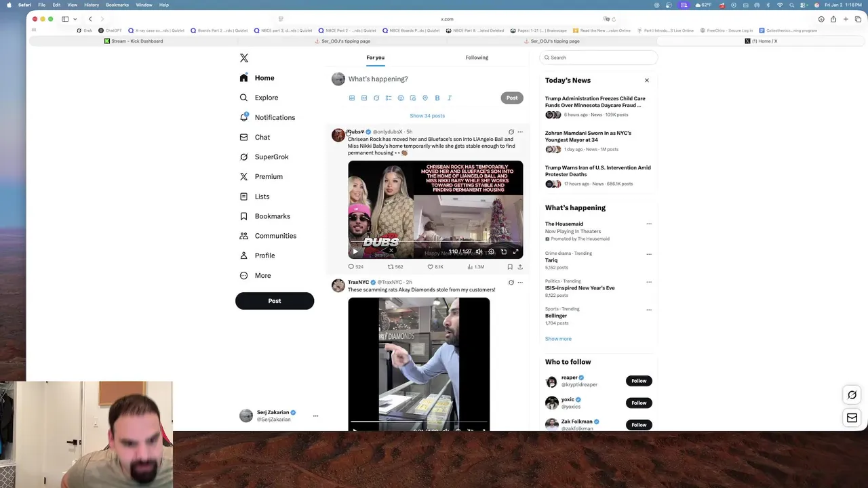Ask Grok about the onlydubsX post

(x=511, y=132)
